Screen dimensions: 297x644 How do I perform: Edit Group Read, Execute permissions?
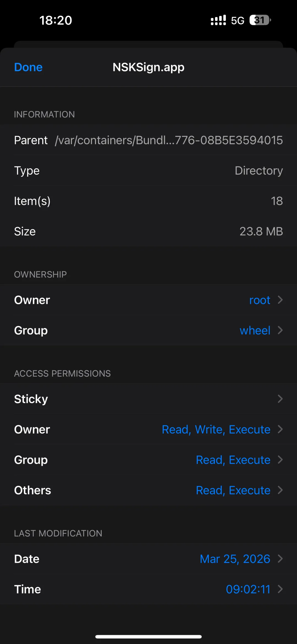pyautogui.click(x=148, y=460)
